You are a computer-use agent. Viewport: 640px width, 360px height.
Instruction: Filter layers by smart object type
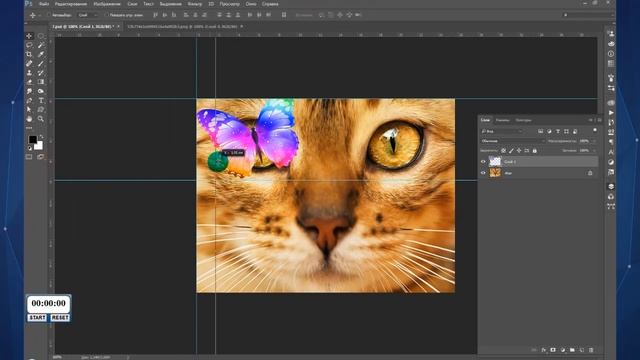click(x=575, y=131)
